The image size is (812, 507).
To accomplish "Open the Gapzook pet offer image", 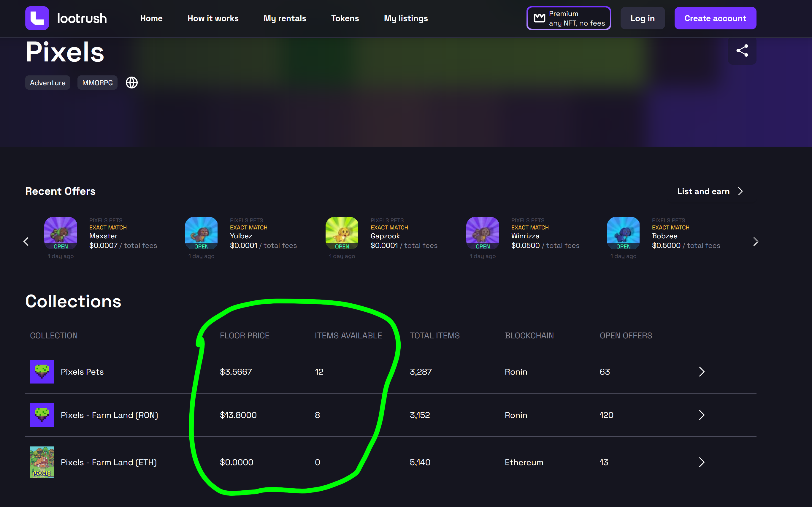I will (x=342, y=233).
